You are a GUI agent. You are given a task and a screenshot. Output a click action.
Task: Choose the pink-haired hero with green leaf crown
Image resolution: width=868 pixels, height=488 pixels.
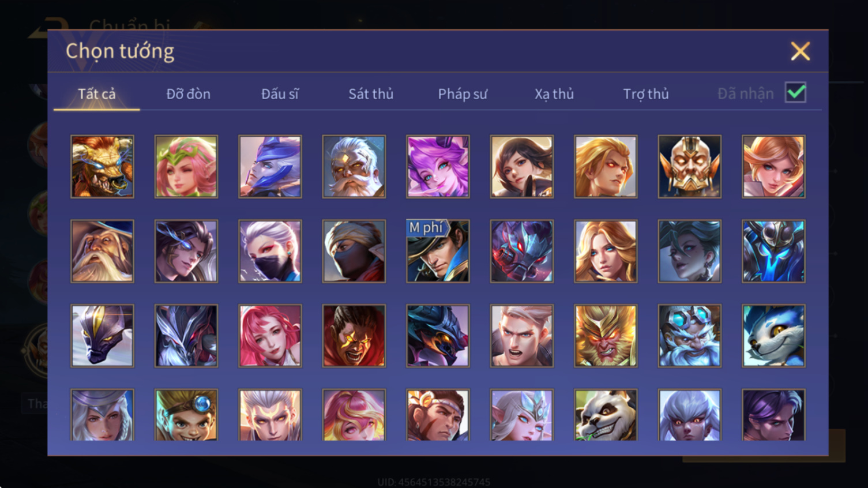[186, 167]
